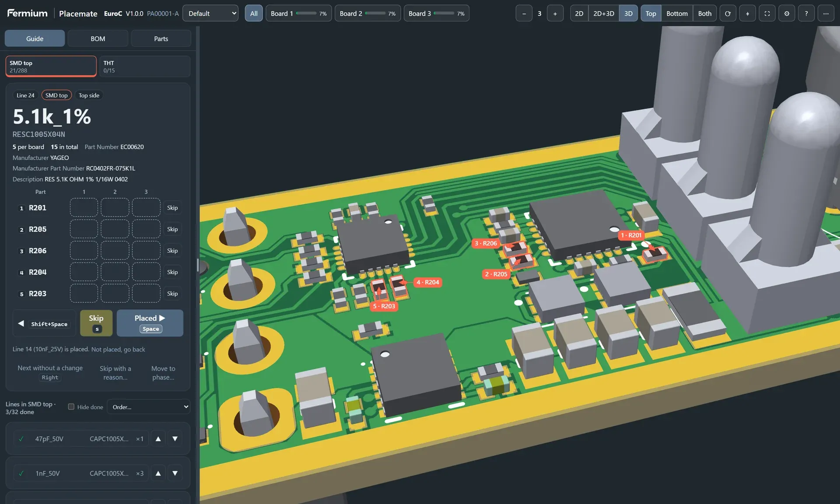Switch to 2D+3D view mode

click(604, 14)
